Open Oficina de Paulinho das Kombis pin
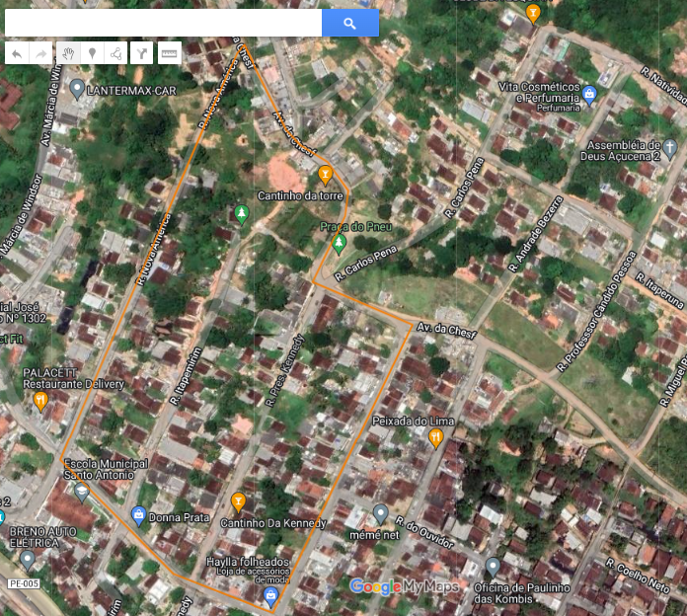The width and height of the screenshot is (687, 616). click(x=493, y=568)
